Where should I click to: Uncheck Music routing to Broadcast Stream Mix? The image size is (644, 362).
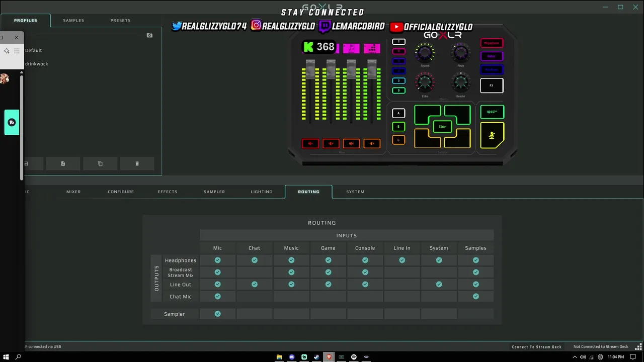291,272
